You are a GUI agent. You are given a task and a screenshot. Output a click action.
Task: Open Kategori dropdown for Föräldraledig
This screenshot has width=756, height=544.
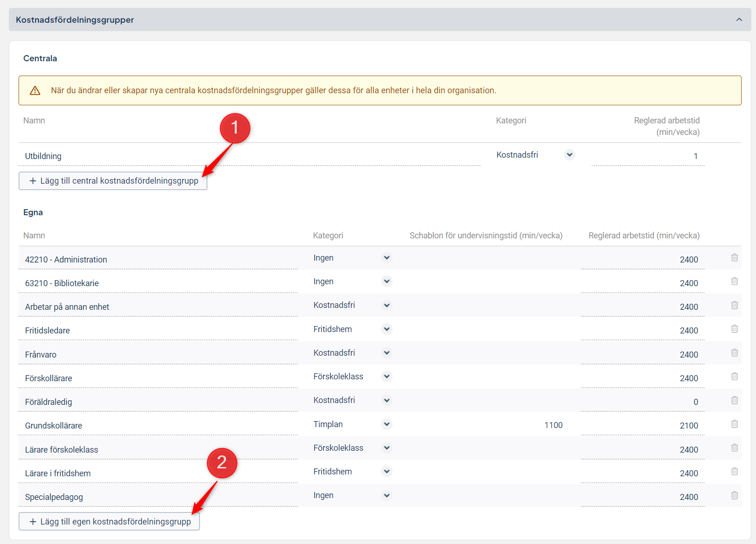(387, 400)
